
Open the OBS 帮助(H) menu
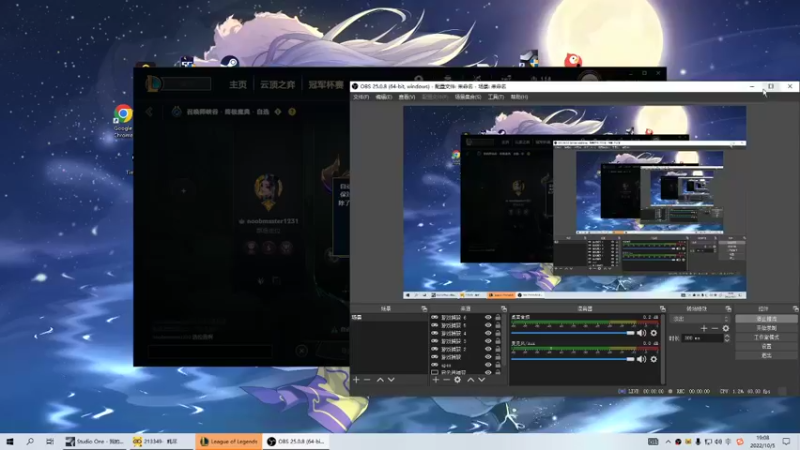coord(519,97)
